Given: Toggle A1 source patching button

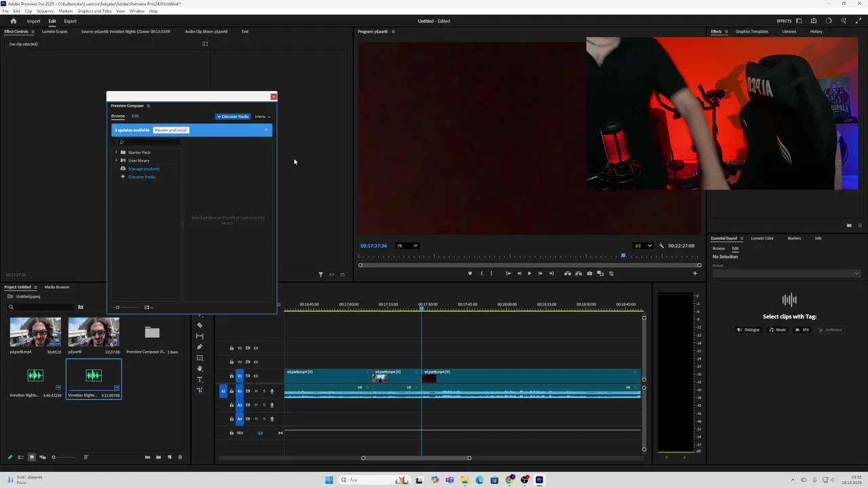Looking at the screenshot, I should coord(223,391).
